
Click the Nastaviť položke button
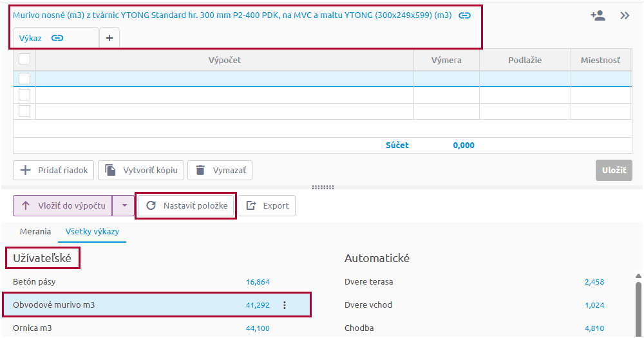187,206
